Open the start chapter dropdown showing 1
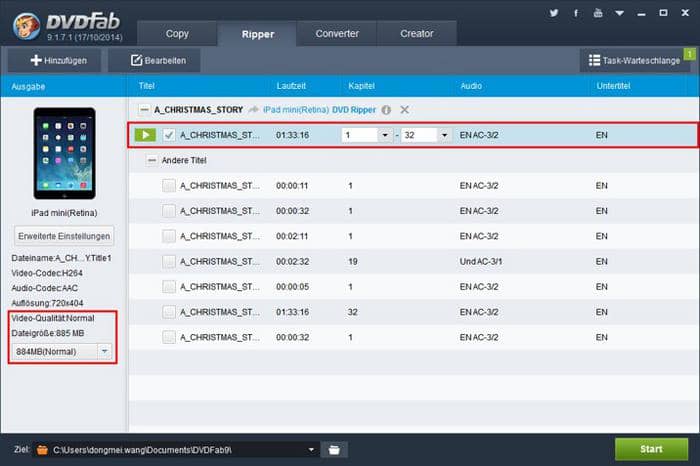 (x=385, y=135)
